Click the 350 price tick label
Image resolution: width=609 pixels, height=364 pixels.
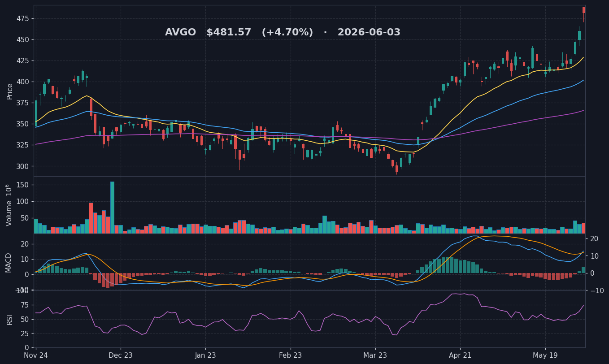pos(22,124)
